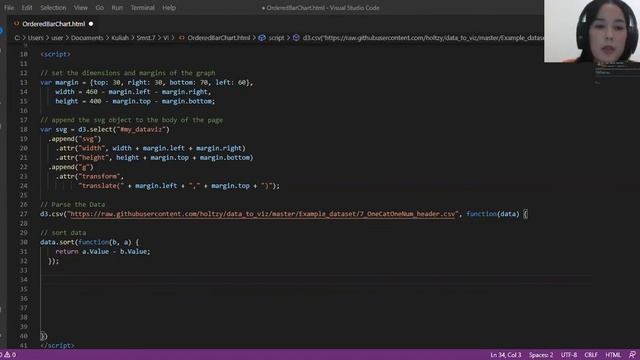
Task: Select the OrderedBarChart.html editor tab
Action: [53, 24]
